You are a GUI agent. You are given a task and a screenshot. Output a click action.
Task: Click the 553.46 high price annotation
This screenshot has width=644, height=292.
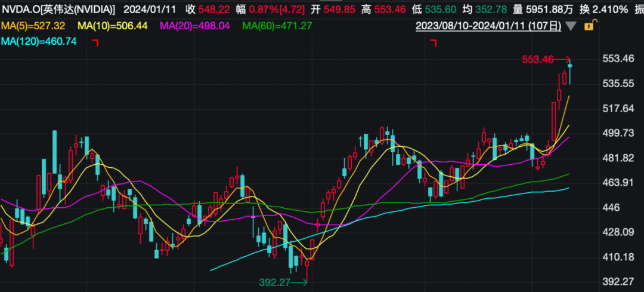pyautogui.click(x=538, y=59)
